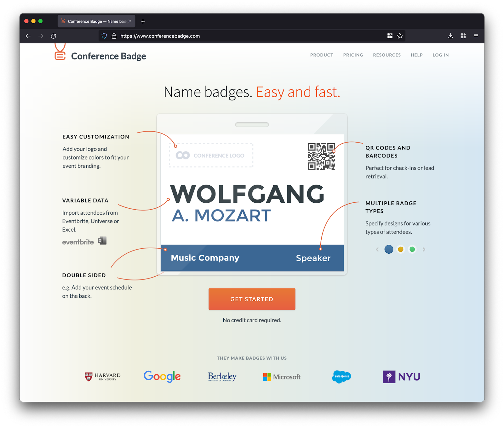The height and width of the screenshot is (428, 504).
Task: Click the EASY CUSTOMIZATION heading
Action: pos(96,137)
